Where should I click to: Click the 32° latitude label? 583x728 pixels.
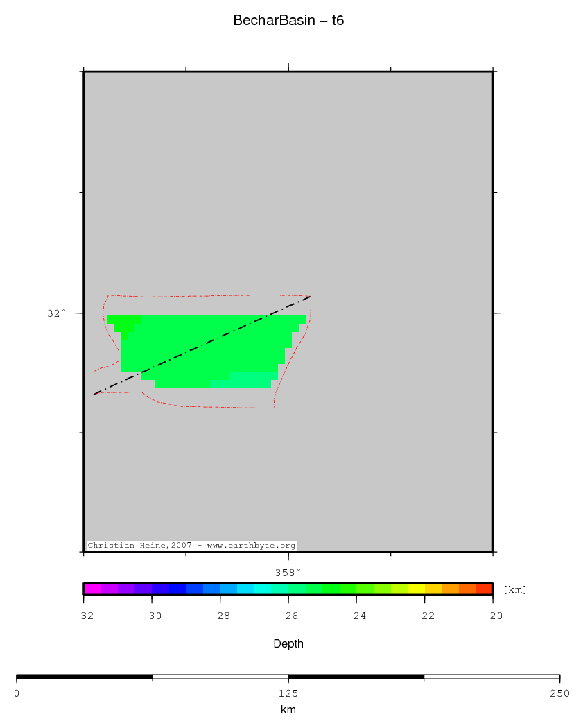pyautogui.click(x=57, y=313)
